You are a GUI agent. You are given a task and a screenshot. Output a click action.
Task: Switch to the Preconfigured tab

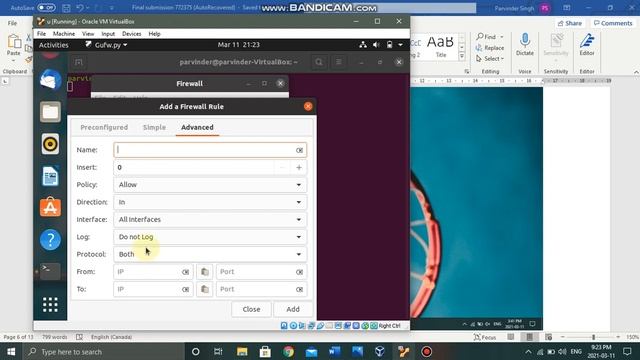(104, 127)
